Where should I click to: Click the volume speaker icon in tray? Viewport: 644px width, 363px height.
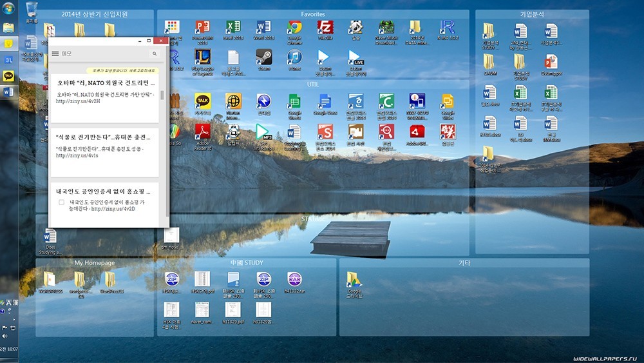(x=5, y=336)
